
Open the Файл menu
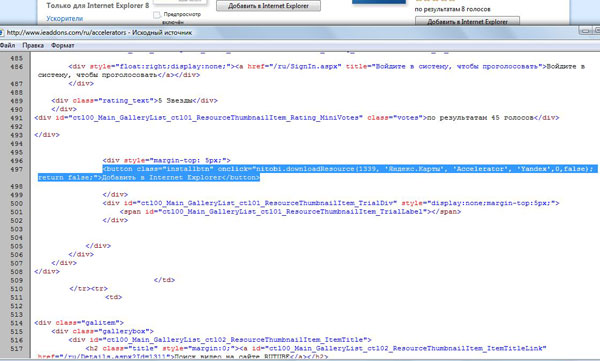7,46
